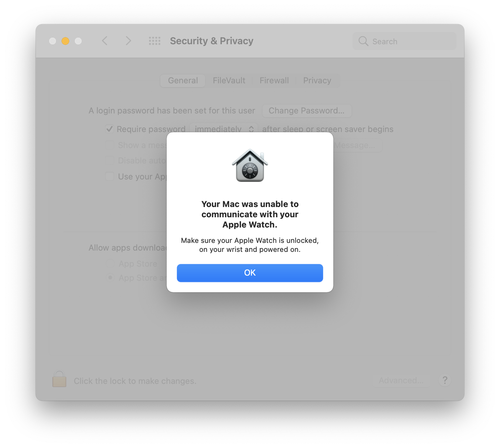Click OK to dismiss the Apple Watch alert

(x=250, y=273)
